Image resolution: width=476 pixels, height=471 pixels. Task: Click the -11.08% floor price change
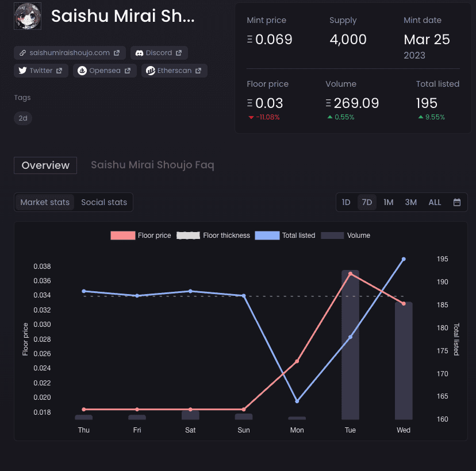[264, 117]
